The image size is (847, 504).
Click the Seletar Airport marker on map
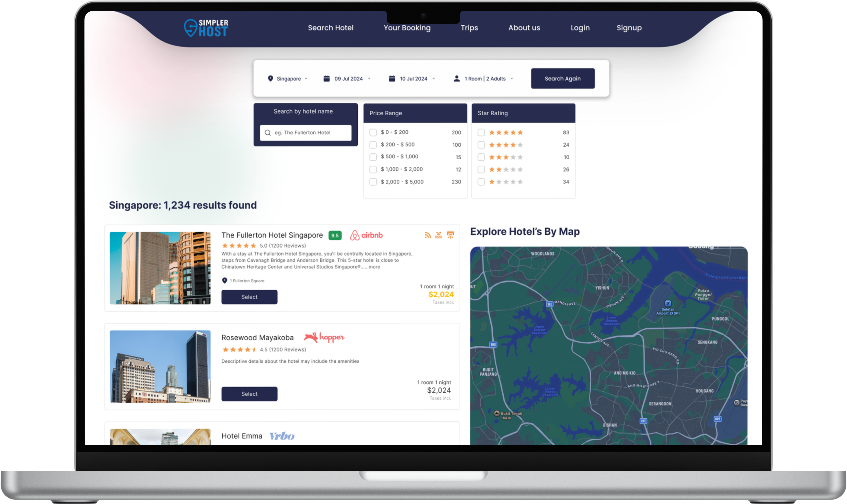pos(668,303)
